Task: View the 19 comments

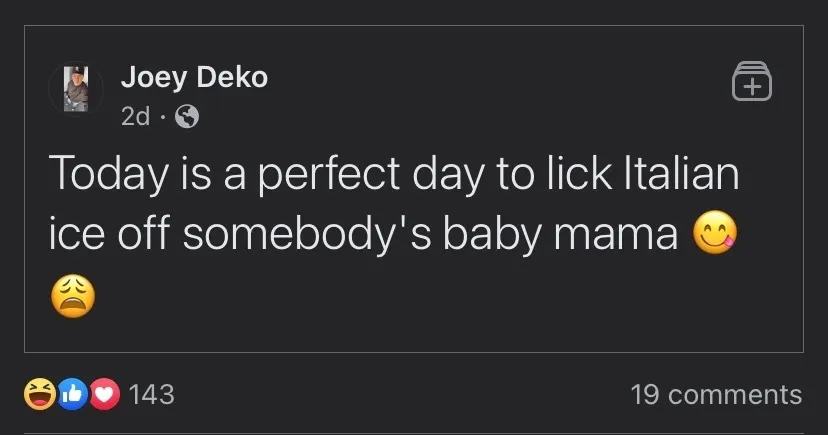Action: point(716,394)
